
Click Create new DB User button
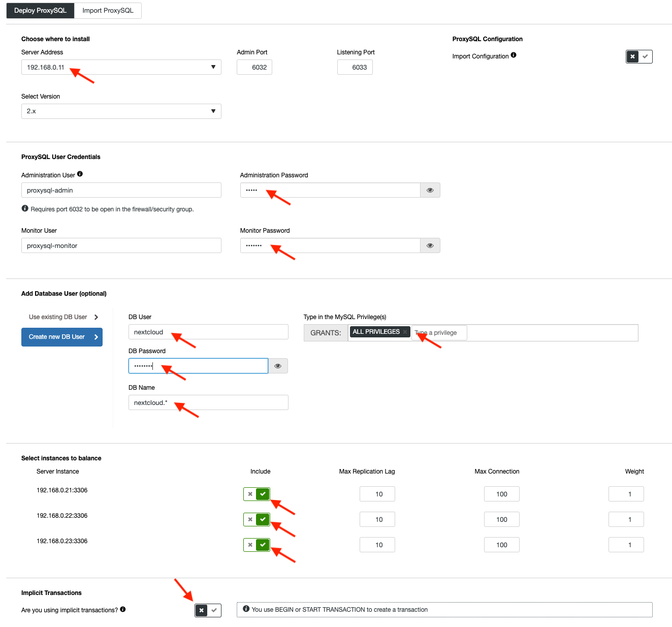62,337
